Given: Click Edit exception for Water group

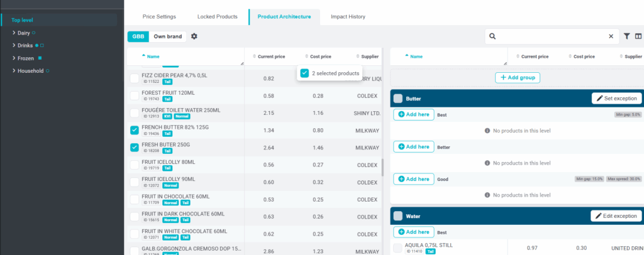Looking at the screenshot, I should pyautogui.click(x=616, y=216).
